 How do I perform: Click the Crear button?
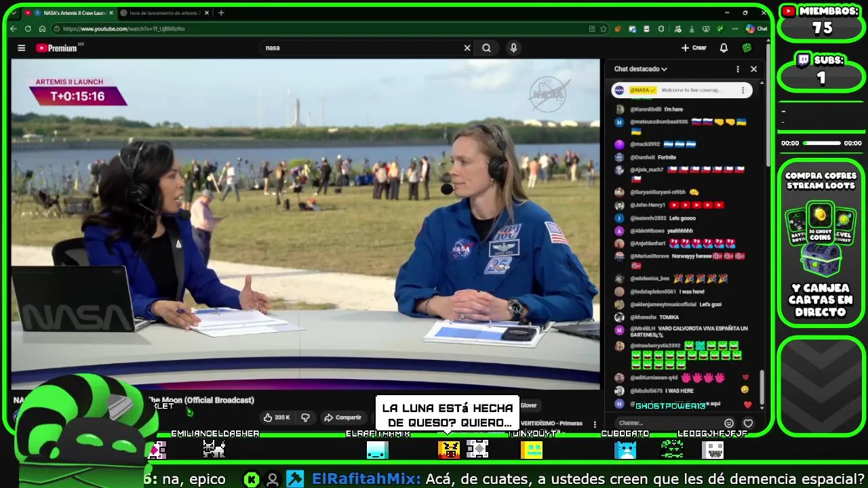[694, 48]
